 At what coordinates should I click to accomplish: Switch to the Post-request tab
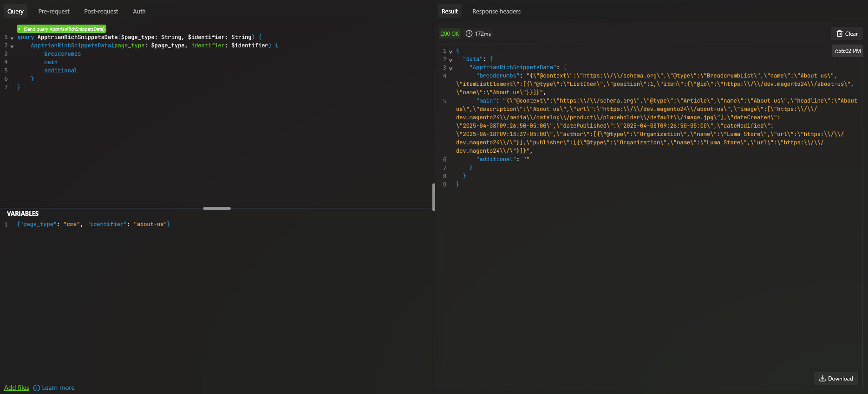(x=101, y=11)
